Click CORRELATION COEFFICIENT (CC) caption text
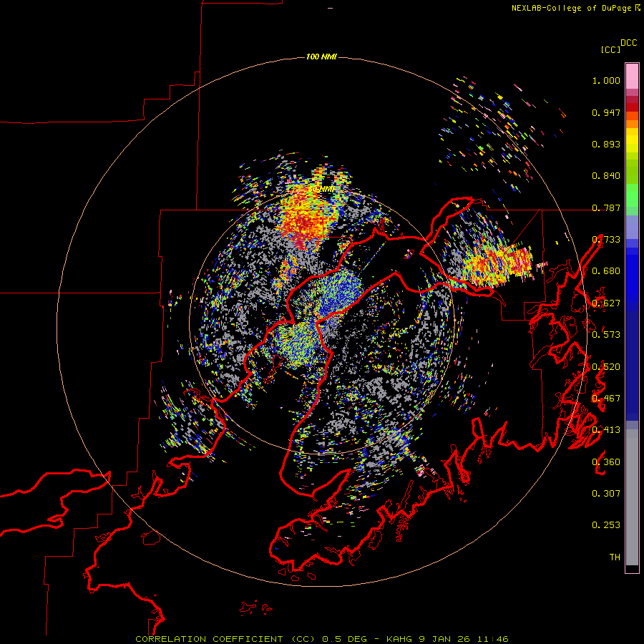This screenshot has height=644, width=644. [225, 639]
